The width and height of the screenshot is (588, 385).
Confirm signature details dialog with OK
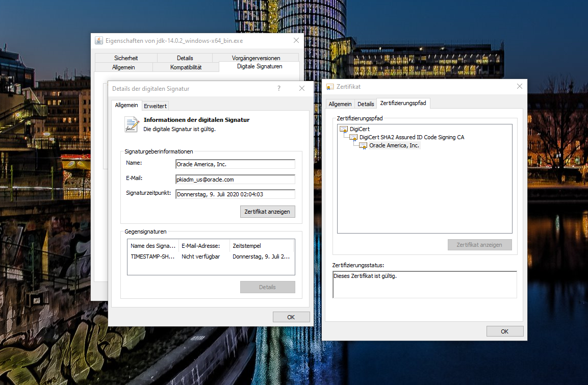[291, 317]
